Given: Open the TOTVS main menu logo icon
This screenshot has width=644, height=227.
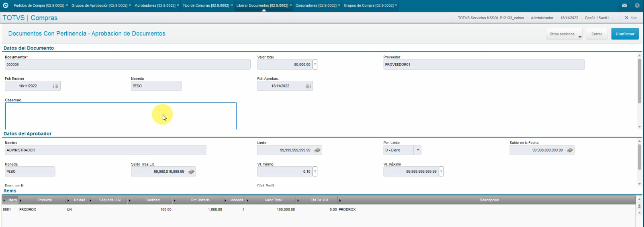Looking at the screenshot, I should tap(5, 5).
